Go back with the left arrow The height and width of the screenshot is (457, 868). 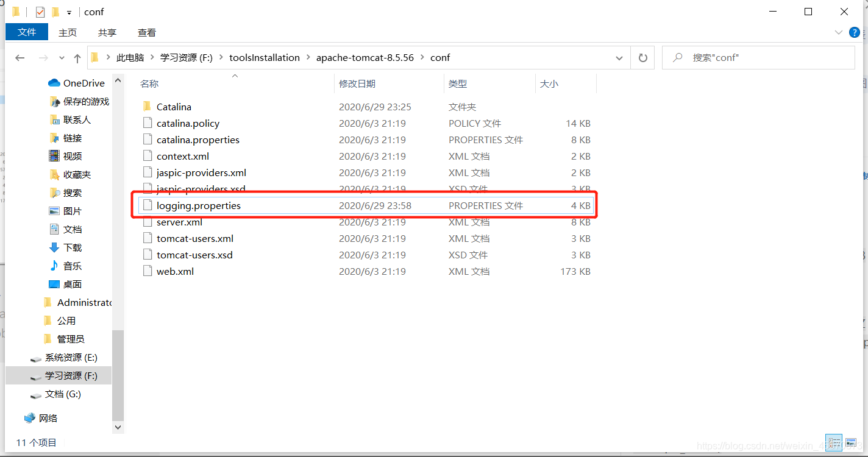[x=20, y=58]
